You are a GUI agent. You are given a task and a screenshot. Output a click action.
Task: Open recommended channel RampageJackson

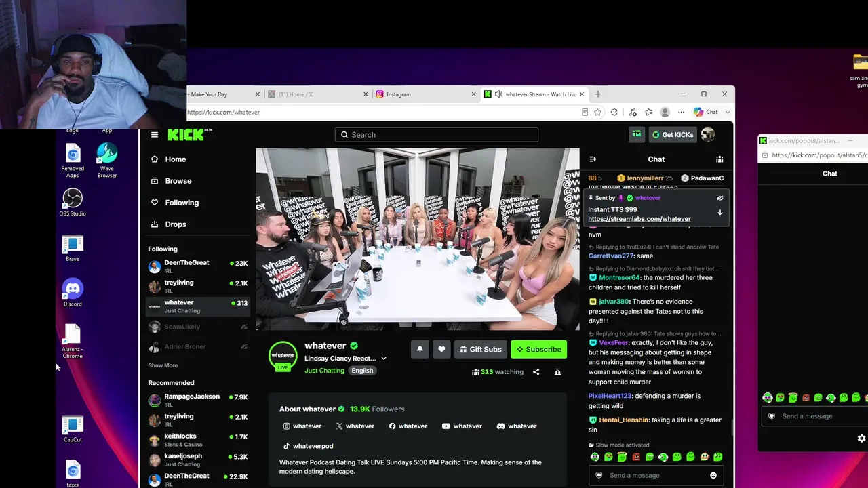(198, 400)
